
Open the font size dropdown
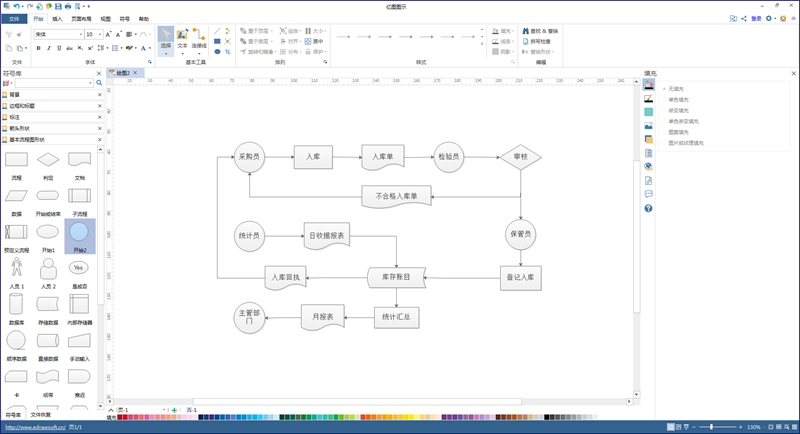point(99,34)
